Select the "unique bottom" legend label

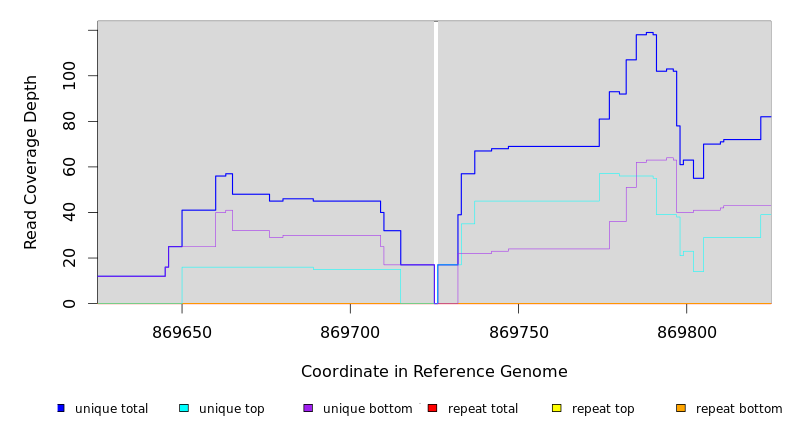[x=367, y=409]
